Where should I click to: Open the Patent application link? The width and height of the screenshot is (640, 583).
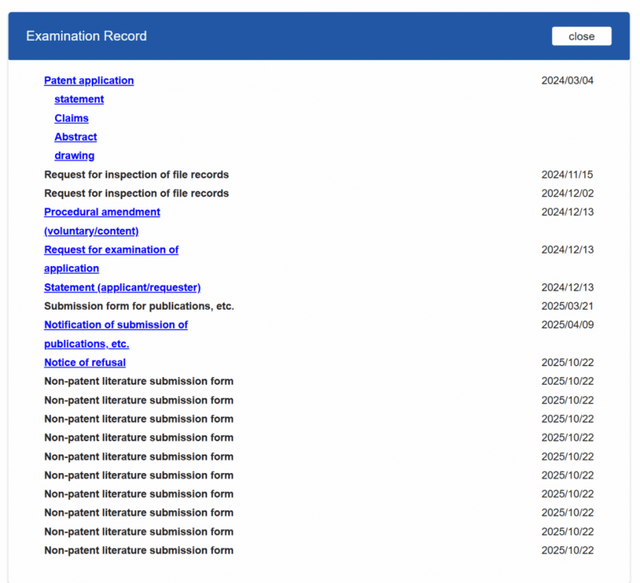[89, 81]
